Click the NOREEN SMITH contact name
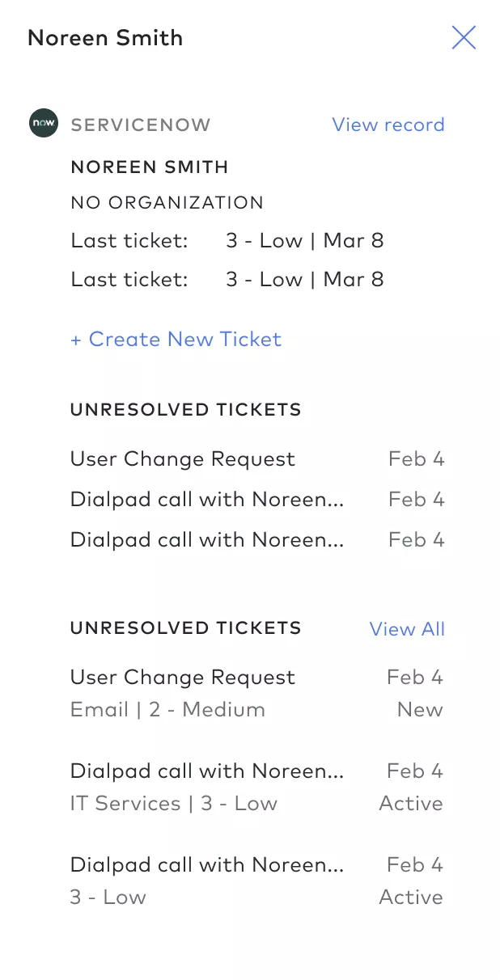 [x=150, y=167]
